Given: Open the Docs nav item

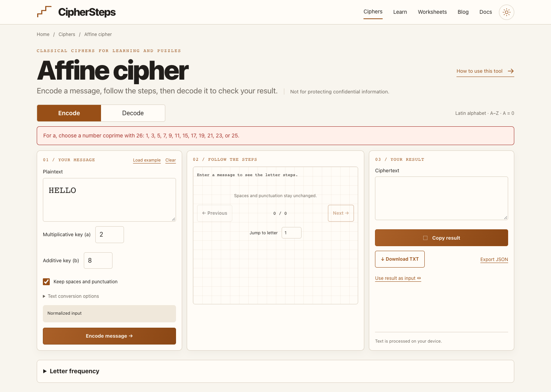Looking at the screenshot, I should point(486,12).
